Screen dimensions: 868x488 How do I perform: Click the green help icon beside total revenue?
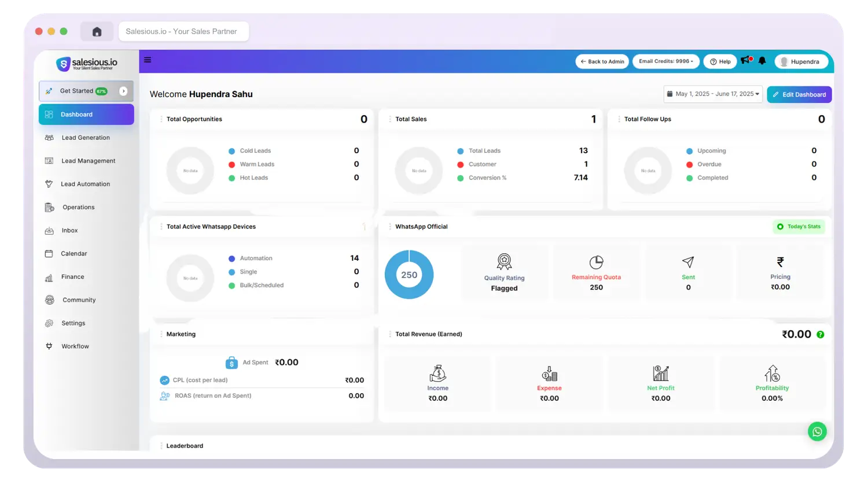pyautogui.click(x=820, y=334)
